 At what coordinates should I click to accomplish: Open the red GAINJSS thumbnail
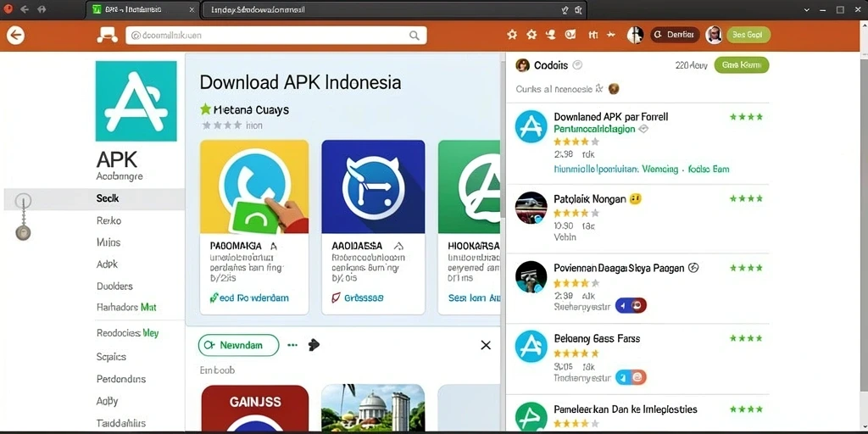(x=254, y=409)
